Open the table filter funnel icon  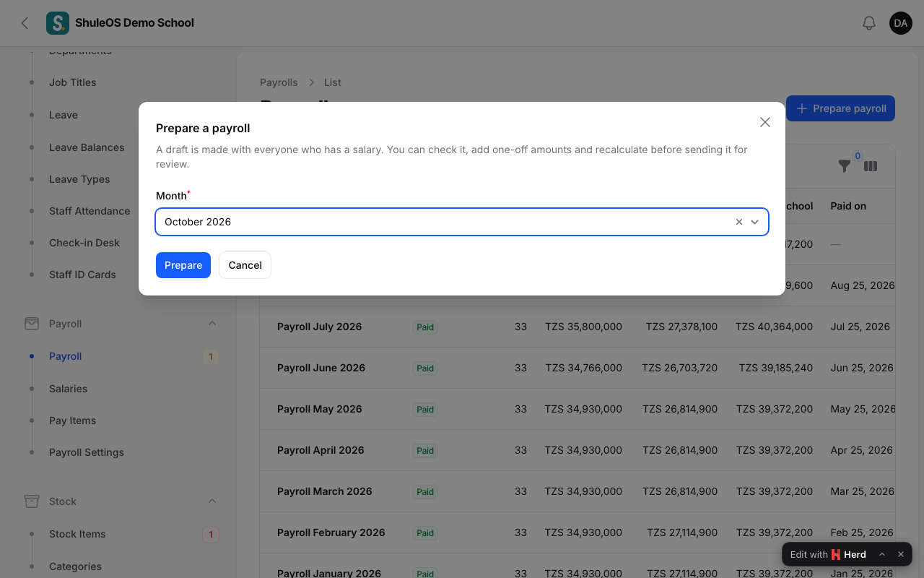845,166
